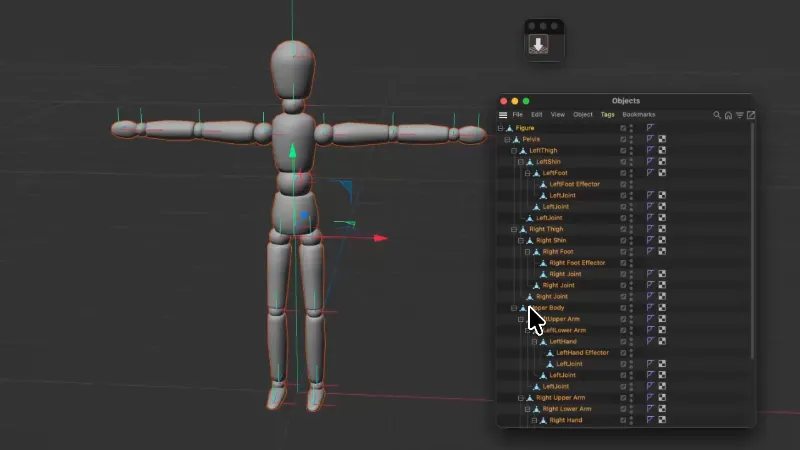Image resolution: width=800 pixels, height=450 pixels.
Task: Select the checkered tag on the Pelvis row
Action: click(x=662, y=139)
